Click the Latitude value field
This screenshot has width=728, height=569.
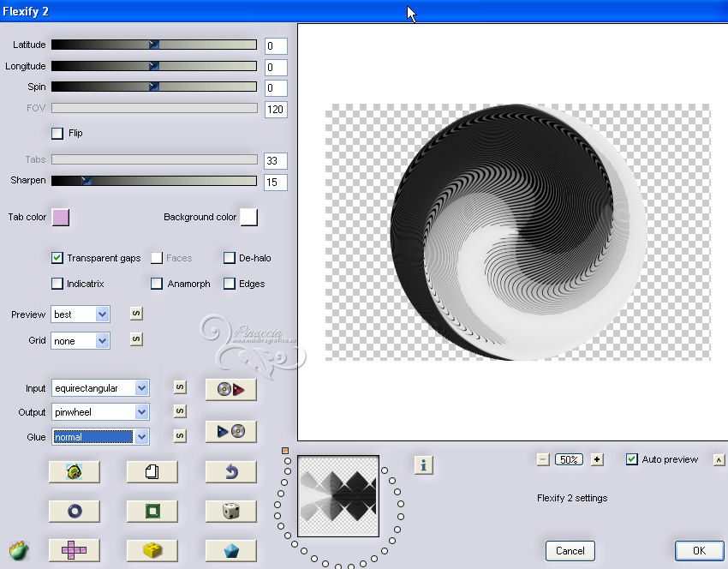pyautogui.click(x=275, y=45)
